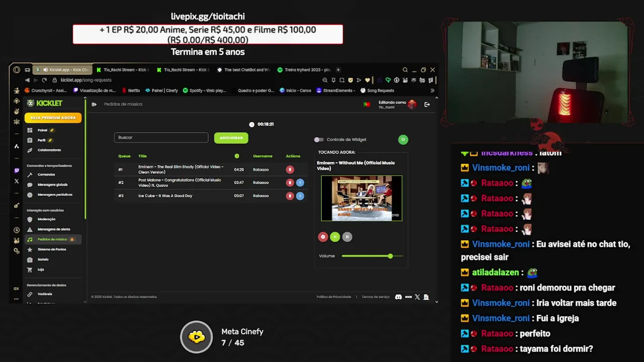644x362 pixels.
Task: Click the heart icon in browser toolbar
Action: (x=367, y=80)
